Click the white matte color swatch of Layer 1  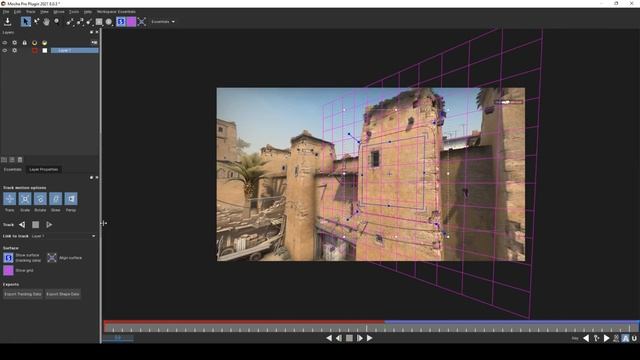(44, 51)
